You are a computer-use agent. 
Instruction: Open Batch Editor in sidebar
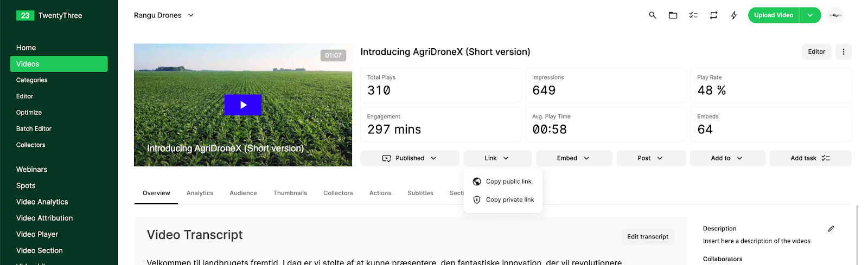34,129
